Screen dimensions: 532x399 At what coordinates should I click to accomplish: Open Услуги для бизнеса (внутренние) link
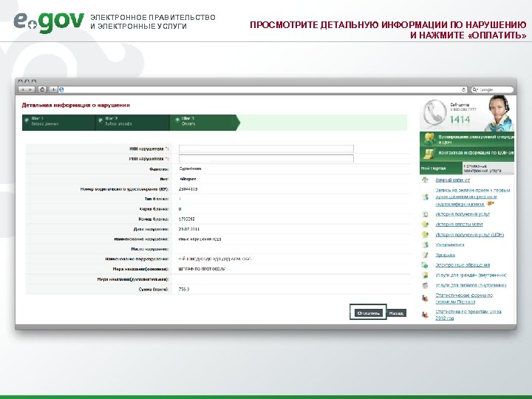tap(471, 285)
